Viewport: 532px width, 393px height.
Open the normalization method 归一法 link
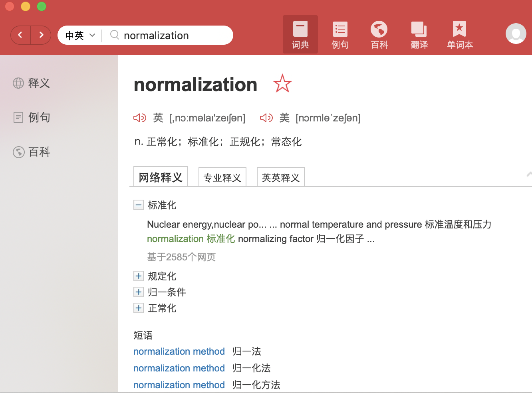tap(179, 351)
